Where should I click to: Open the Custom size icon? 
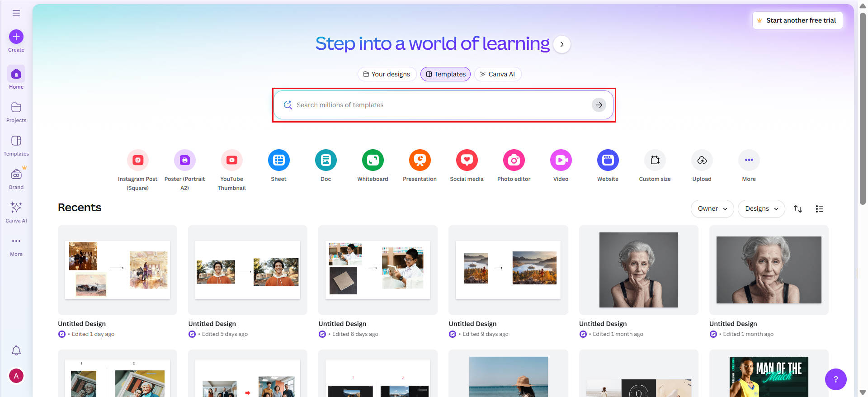pyautogui.click(x=655, y=160)
